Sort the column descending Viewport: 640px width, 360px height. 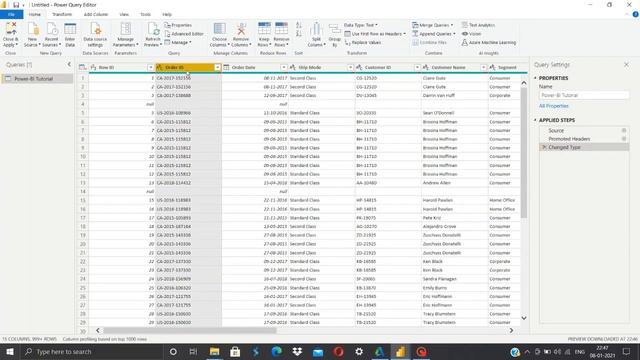(x=299, y=34)
